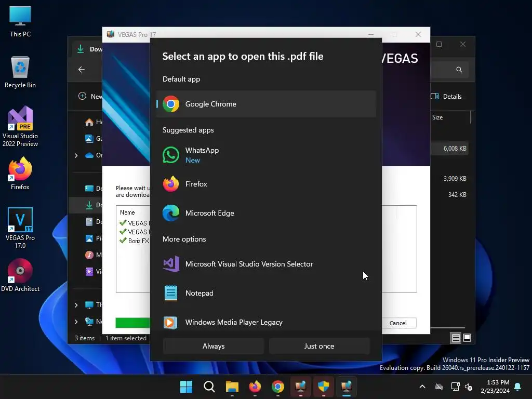Open Music in Explorer sidebar

pyautogui.click(x=93, y=255)
